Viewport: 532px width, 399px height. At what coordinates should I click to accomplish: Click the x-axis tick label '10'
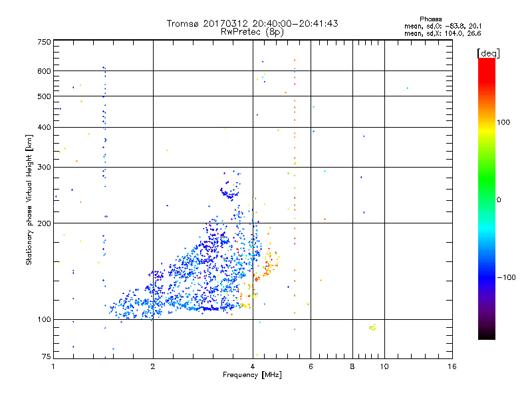384,366
